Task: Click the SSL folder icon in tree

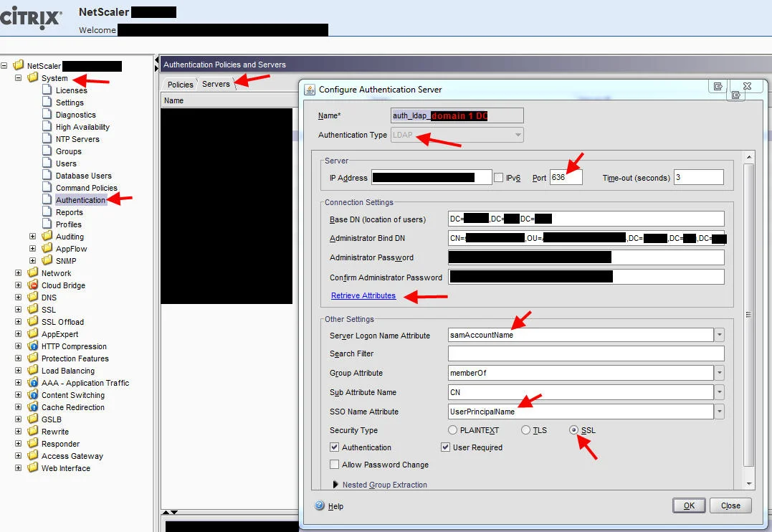Action: [x=33, y=309]
